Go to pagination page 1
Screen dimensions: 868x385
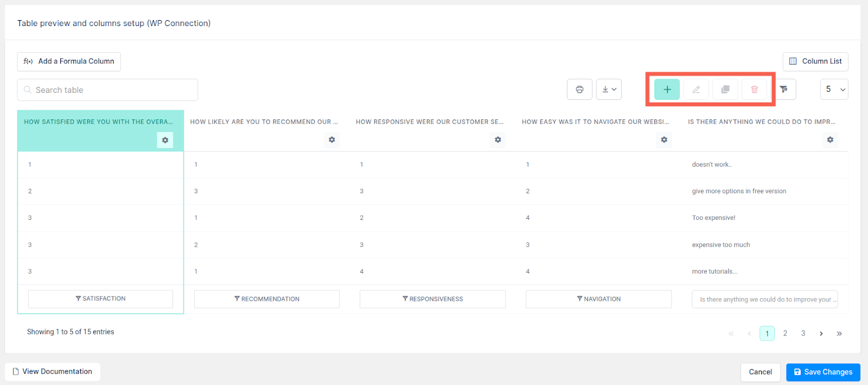(x=767, y=333)
